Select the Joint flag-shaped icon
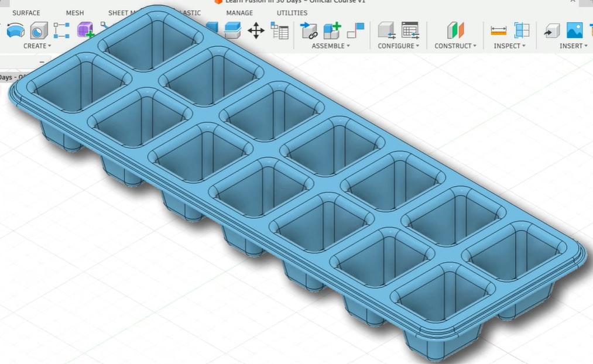The width and height of the screenshot is (593, 364). click(355, 30)
